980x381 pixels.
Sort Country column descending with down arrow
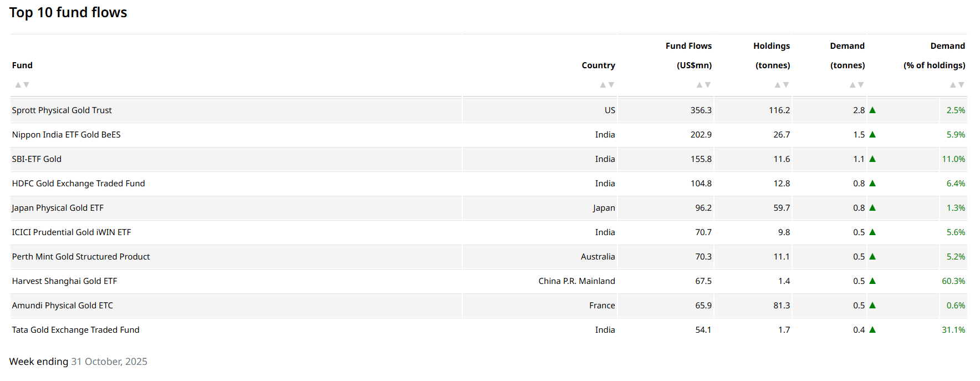tap(611, 85)
